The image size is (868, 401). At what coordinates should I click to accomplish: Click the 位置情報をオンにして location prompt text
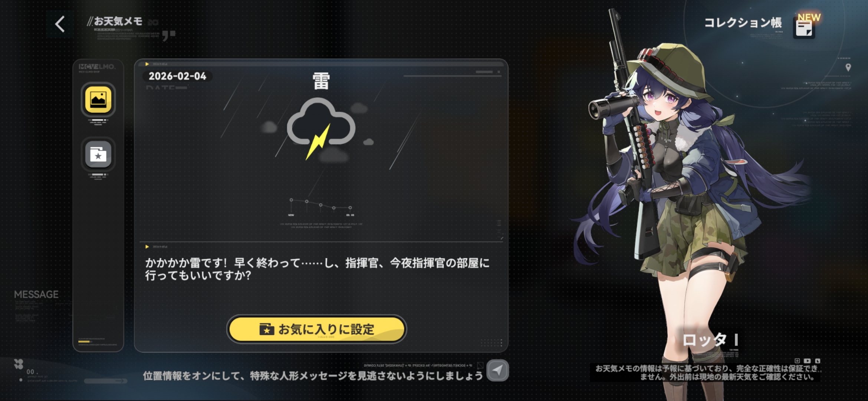pos(313,376)
